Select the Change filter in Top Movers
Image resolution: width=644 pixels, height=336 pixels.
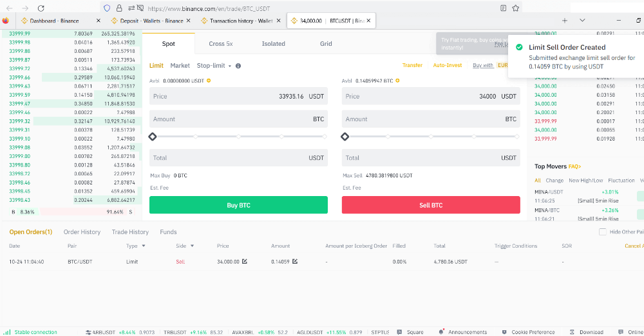(x=554, y=181)
